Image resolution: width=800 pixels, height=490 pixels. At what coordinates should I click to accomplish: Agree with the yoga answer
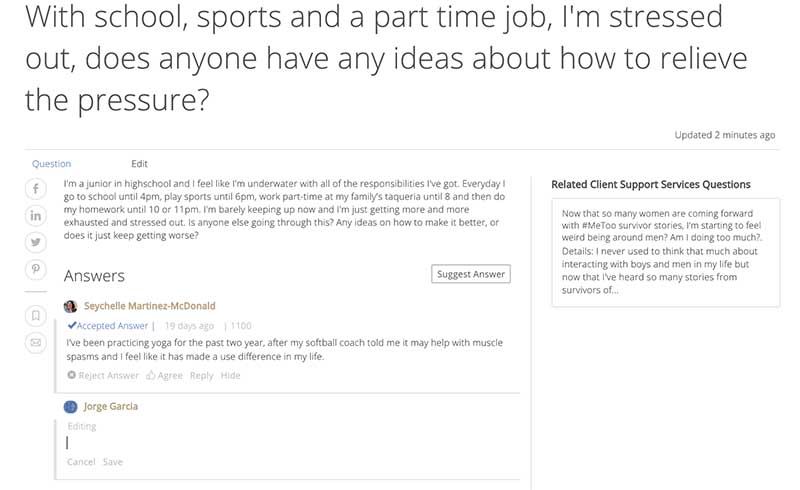click(x=164, y=375)
